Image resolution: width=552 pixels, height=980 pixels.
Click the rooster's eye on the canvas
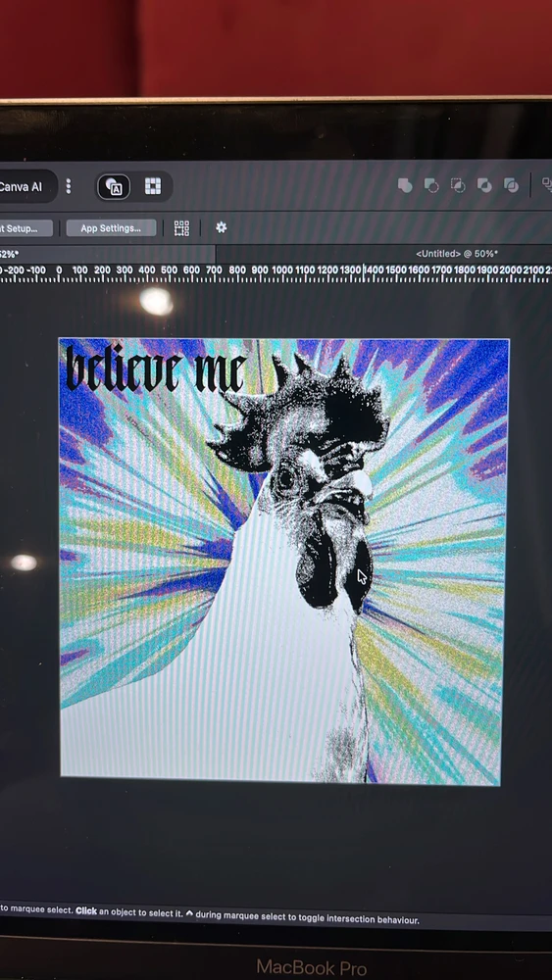point(285,479)
